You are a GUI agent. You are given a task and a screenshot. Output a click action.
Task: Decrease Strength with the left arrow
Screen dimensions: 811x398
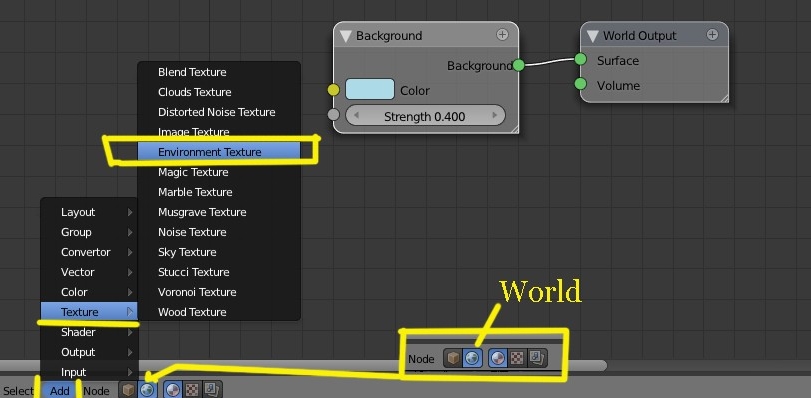coord(356,116)
